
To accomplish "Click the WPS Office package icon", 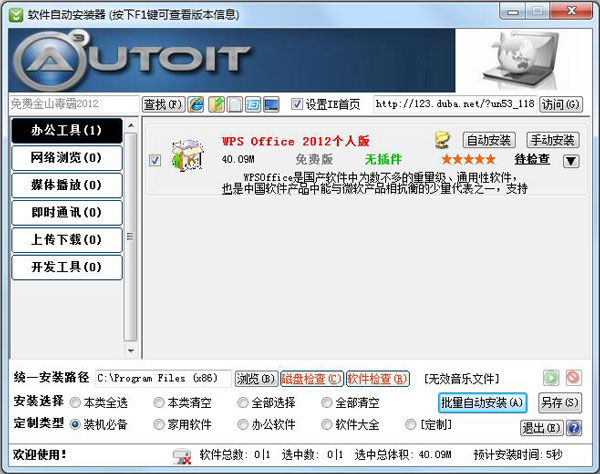I will pyautogui.click(x=188, y=155).
